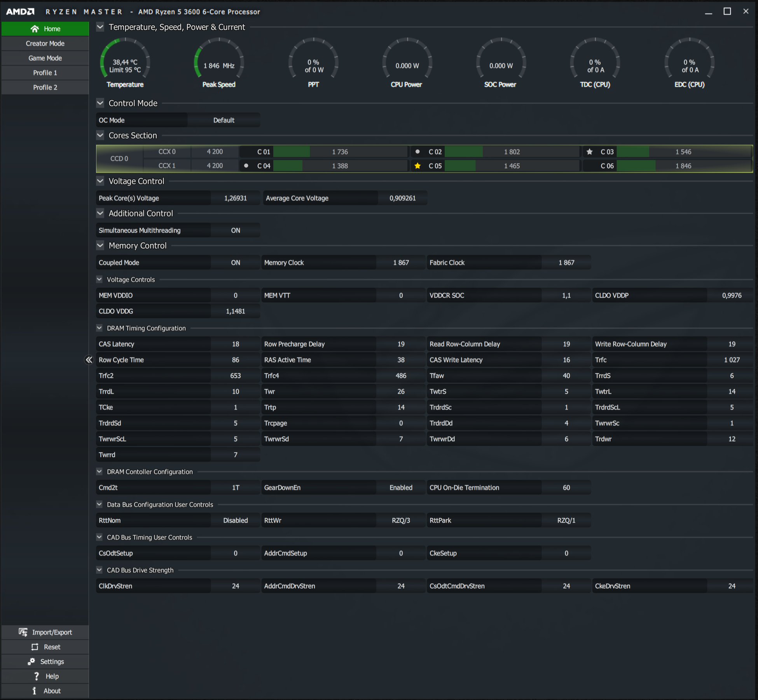This screenshot has height=700, width=758.
Task: Click the Import/Export icon
Action: (x=23, y=632)
